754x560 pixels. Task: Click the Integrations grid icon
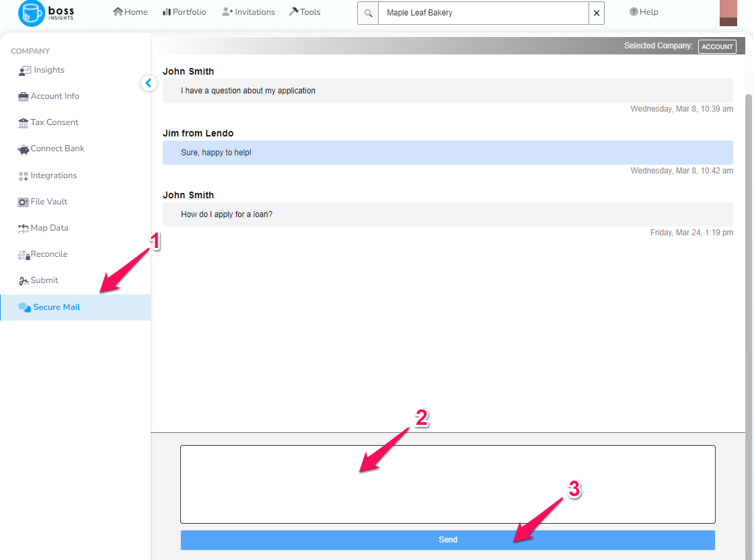pyautogui.click(x=23, y=176)
